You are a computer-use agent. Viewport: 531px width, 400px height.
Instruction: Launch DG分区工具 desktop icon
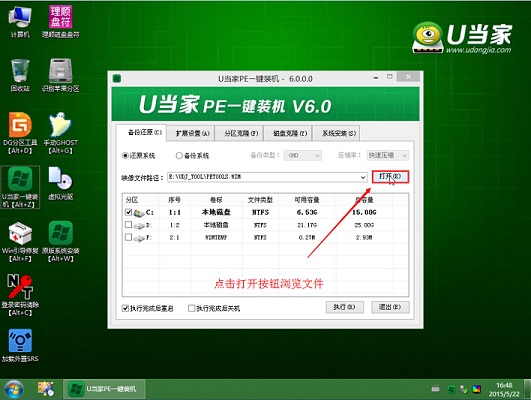pos(20,133)
